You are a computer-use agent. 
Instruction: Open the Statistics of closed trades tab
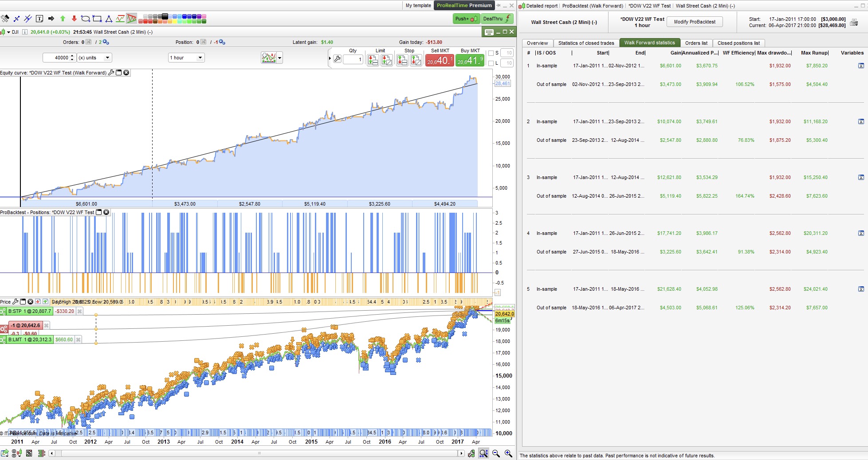pyautogui.click(x=586, y=43)
